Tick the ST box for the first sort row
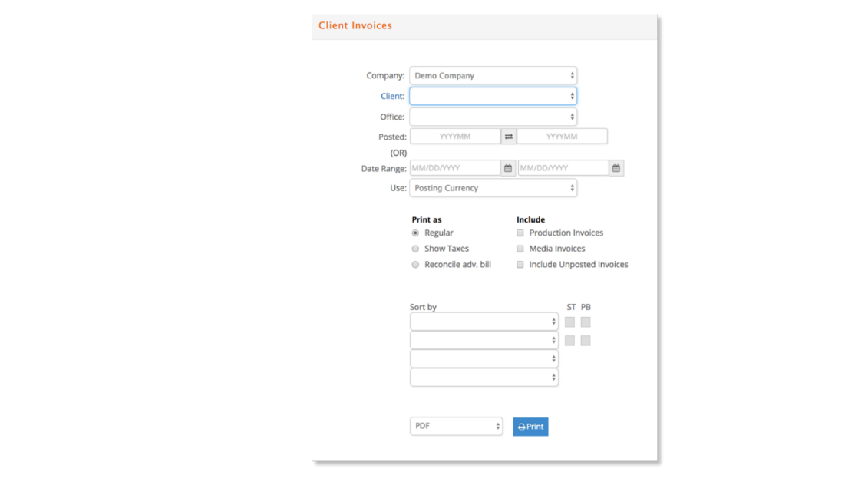Image resolution: width=868 pixels, height=485 pixels. click(x=569, y=322)
